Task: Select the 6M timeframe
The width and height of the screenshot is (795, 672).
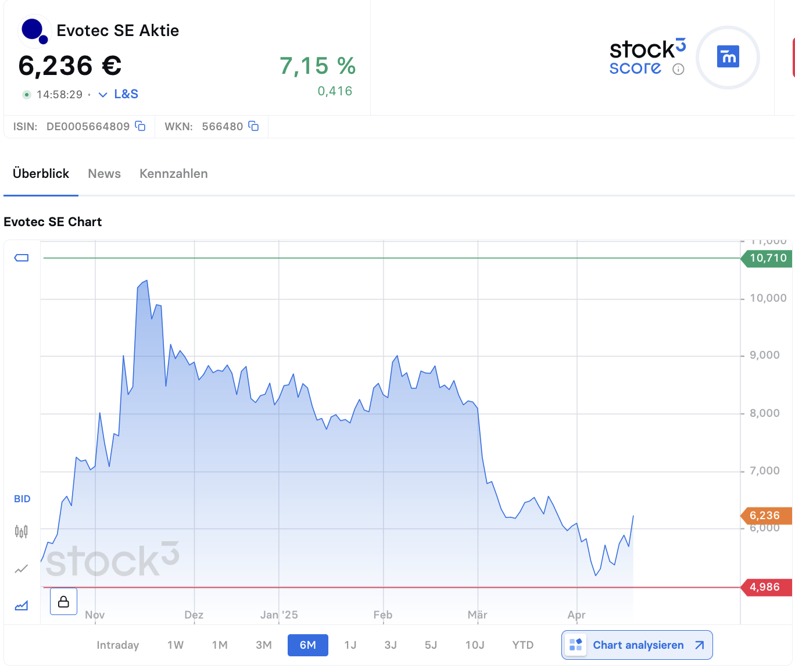Action: pos(308,645)
